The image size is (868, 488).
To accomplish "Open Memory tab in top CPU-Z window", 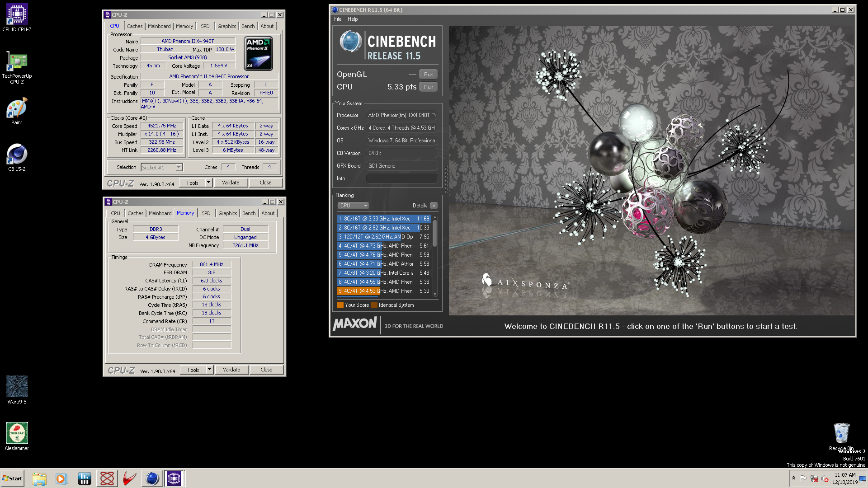I will (x=184, y=26).
